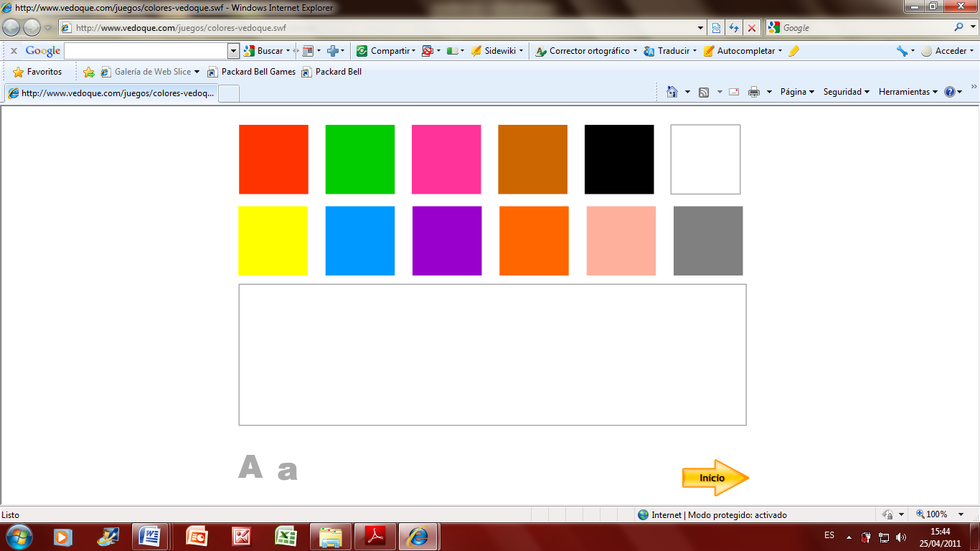The height and width of the screenshot is (551, 980).
Task: Open Microsoft Word from the taskbar
Action: tap(151, 536)
